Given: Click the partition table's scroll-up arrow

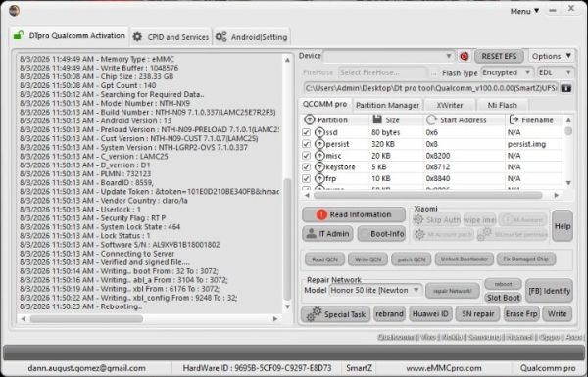Looking at the screenshot, I should pyautogui.click(x=568, y=119).
